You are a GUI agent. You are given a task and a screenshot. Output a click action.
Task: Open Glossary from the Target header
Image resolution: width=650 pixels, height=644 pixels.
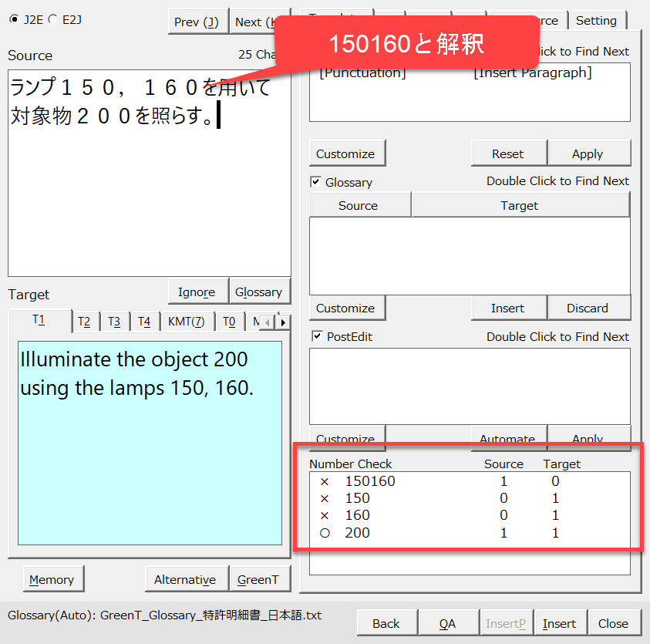tap(258, 292)
